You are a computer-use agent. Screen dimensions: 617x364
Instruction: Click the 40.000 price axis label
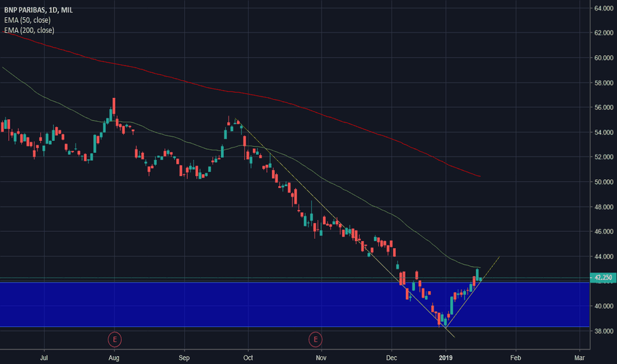pos(604,306)
